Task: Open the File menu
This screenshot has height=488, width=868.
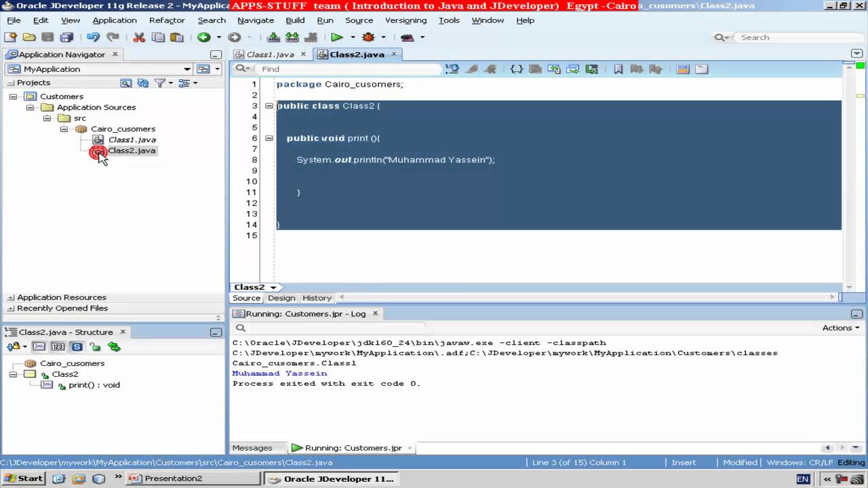Action: (14, 20)
